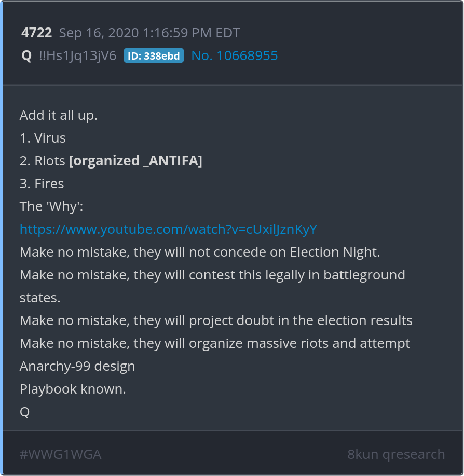Open the YouTube watch link
Screen dimensions: 464x476
[168, 229]
